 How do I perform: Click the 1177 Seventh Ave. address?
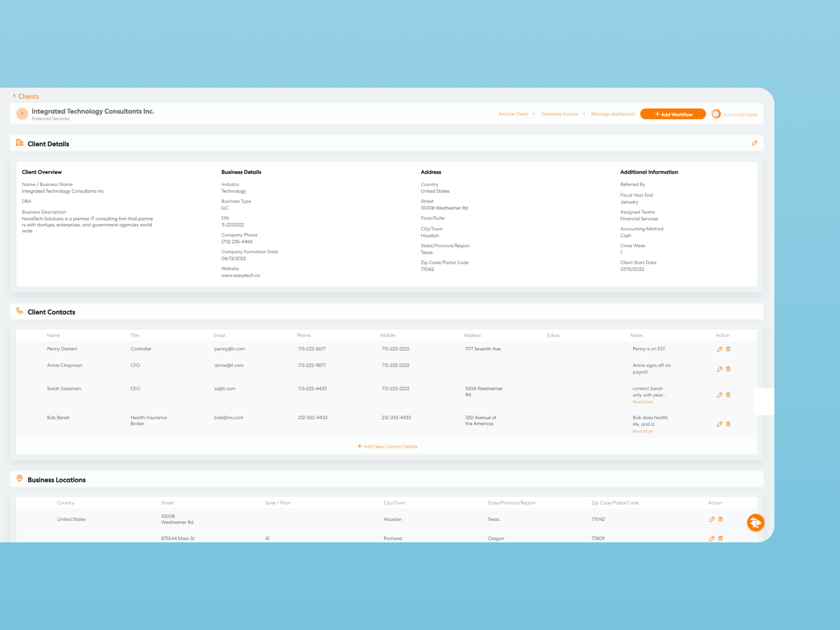(x=483, y=349)
